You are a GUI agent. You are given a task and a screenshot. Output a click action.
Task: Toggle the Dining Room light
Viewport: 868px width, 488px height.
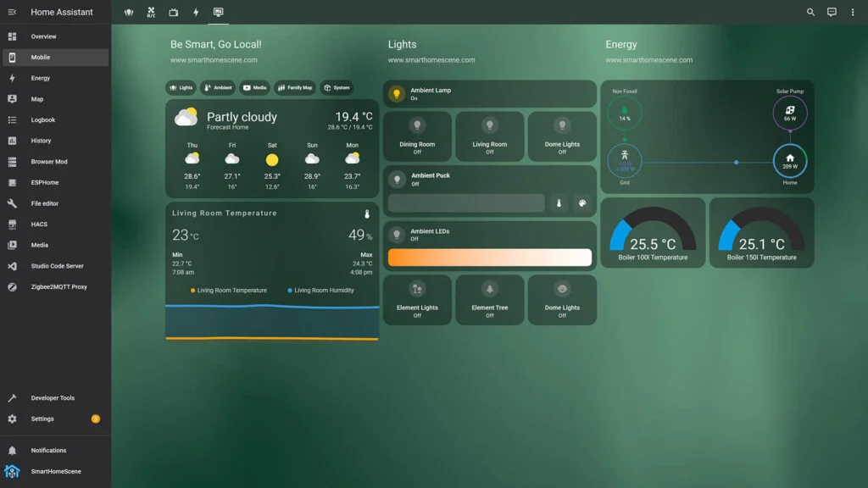(417, 136)
